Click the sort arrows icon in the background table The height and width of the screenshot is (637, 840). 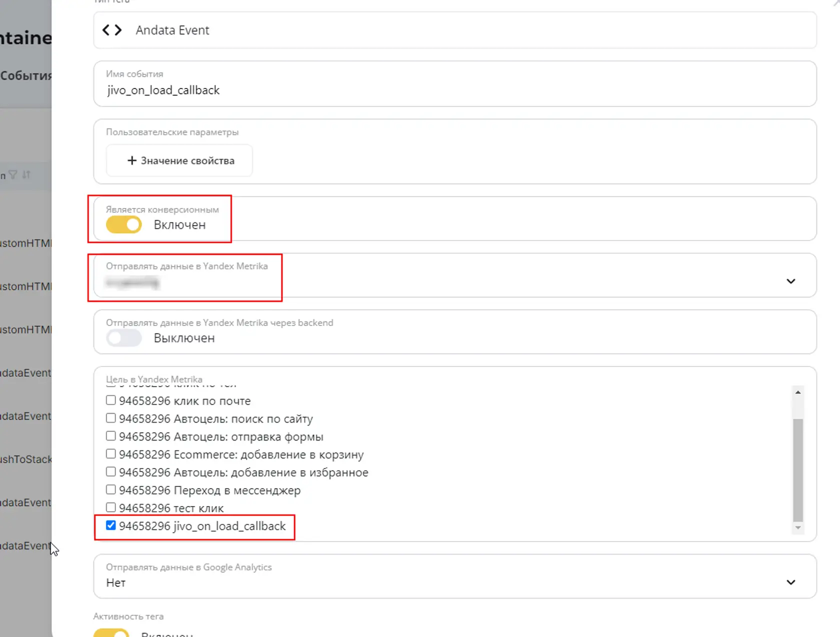pos(26,174)
